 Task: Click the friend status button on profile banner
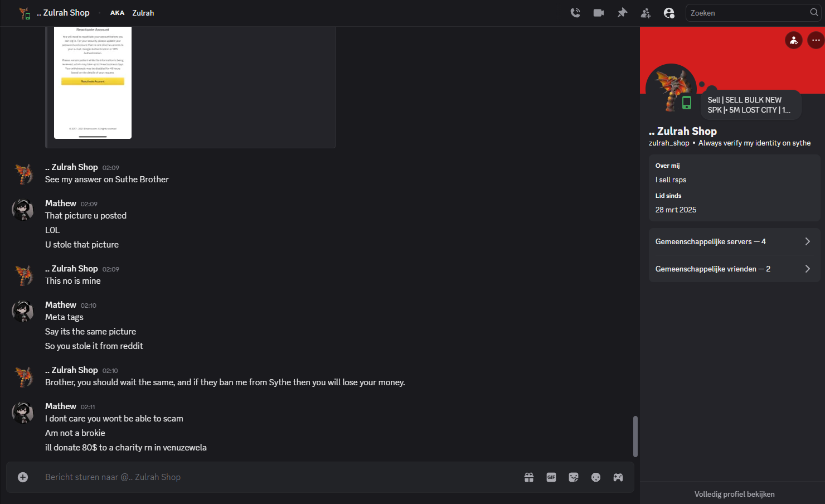tap(794, 40)
